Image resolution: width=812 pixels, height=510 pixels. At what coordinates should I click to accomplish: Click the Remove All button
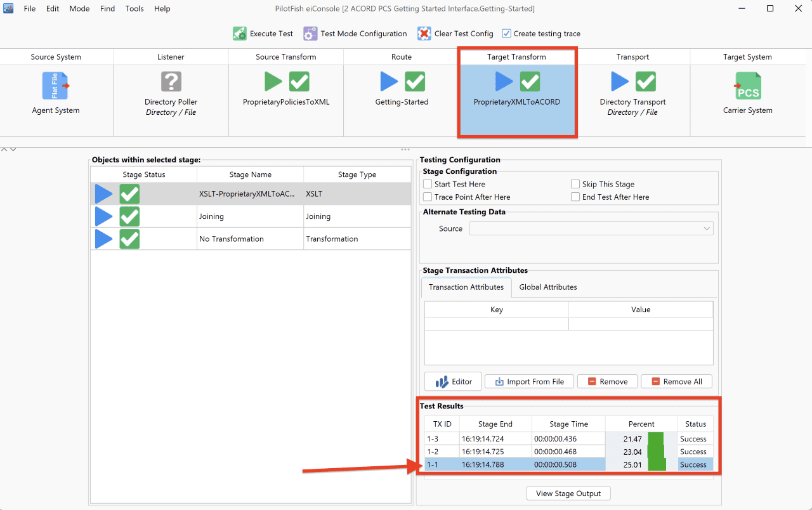click(x=676, y=381)
